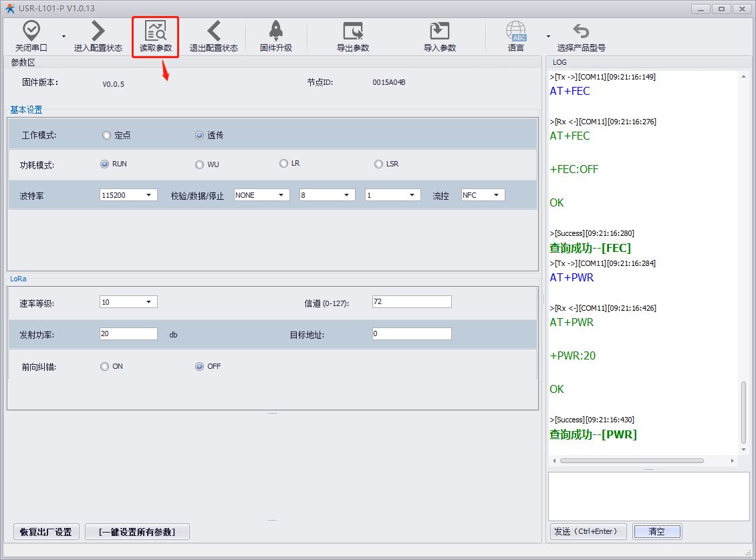Click node ID 0015A04B value

388,82
